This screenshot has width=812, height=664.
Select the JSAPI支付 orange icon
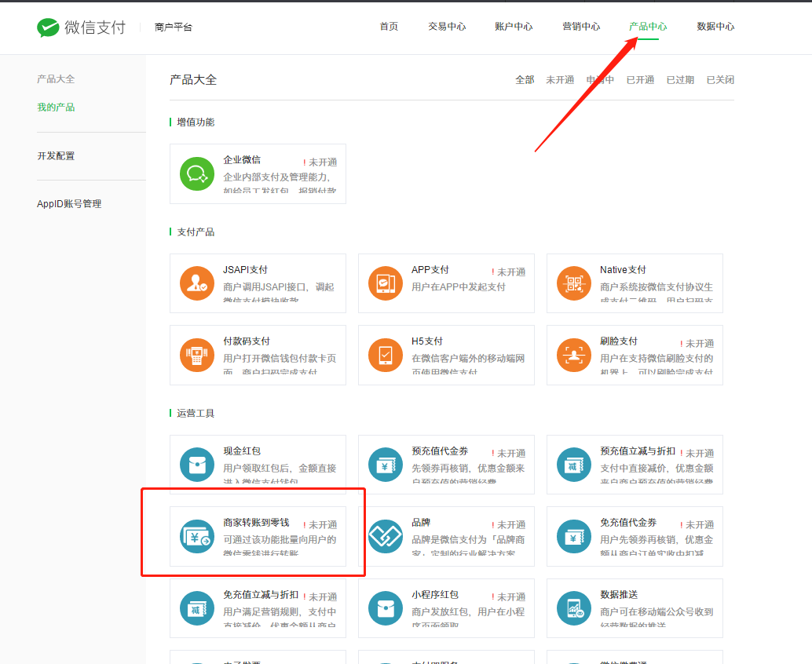pos(196,283)
